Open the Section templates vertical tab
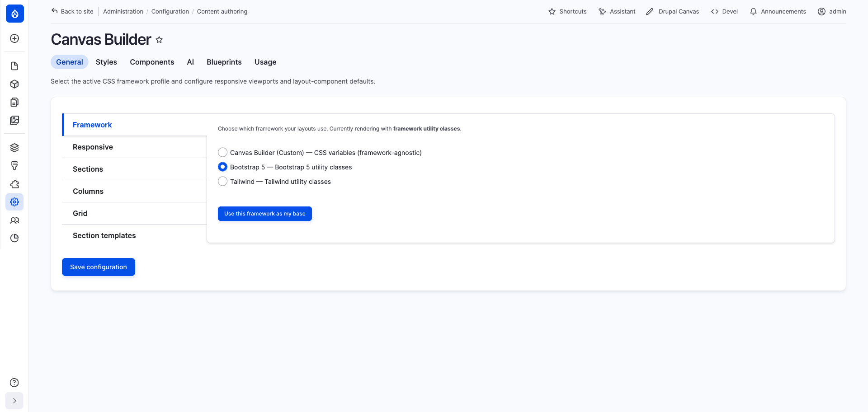Screen dimensions: 868x412 [134, 235]
